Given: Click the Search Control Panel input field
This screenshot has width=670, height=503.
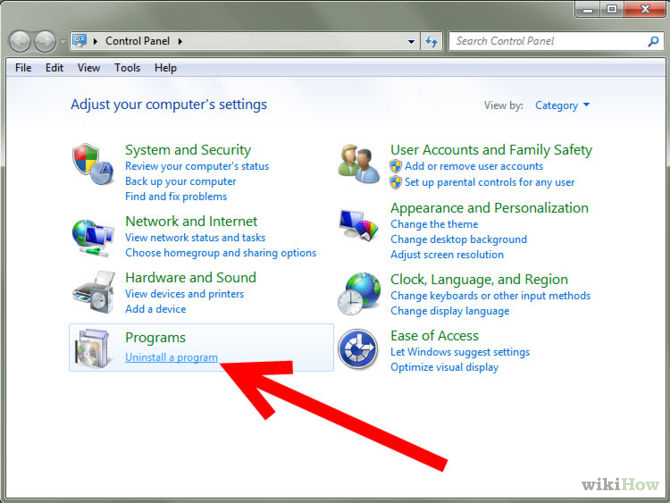Looking at the screenshot, I should pyautogui.click(x=545, y=42).
